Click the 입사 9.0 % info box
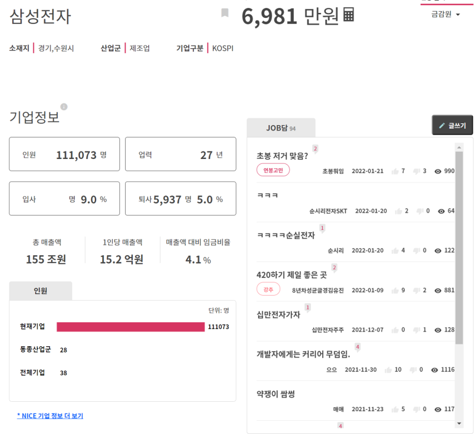 [65, 198]
